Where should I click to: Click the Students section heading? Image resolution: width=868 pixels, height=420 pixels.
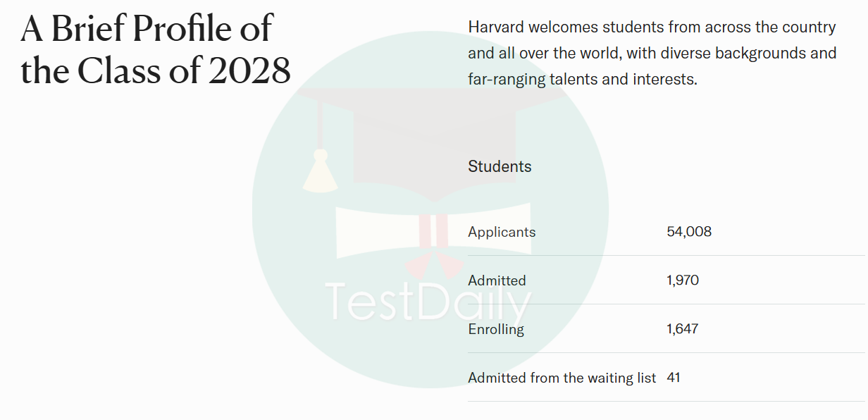[x=500, y=166]
